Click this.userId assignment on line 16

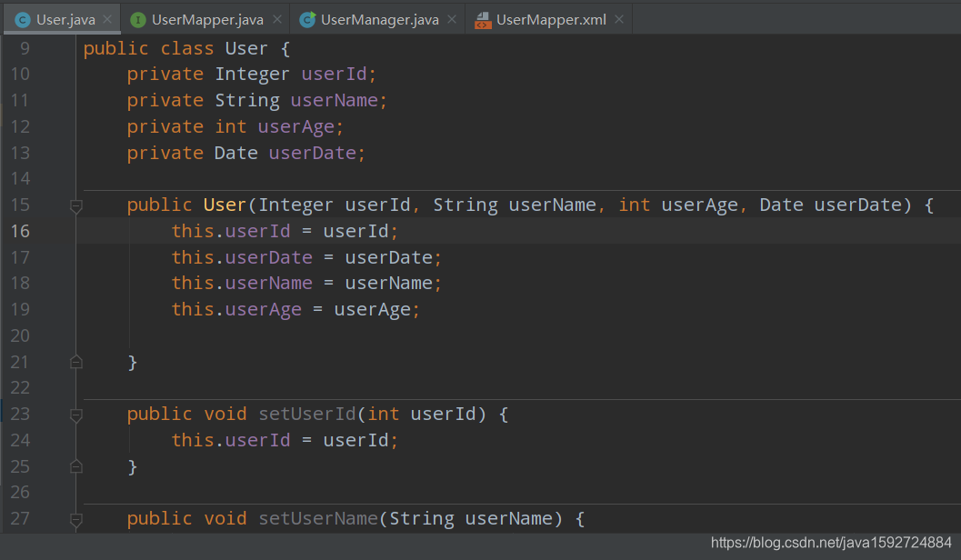285,231
